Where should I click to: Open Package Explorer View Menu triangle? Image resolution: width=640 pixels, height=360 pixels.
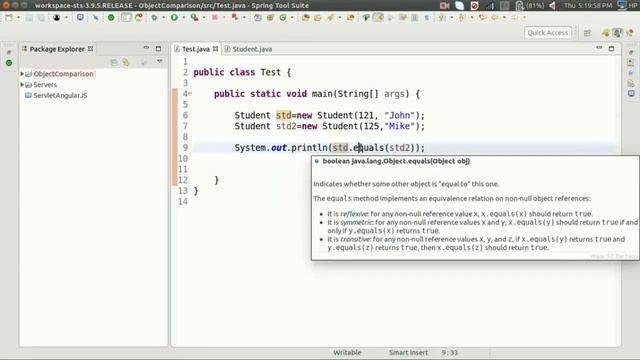(160, 61)
